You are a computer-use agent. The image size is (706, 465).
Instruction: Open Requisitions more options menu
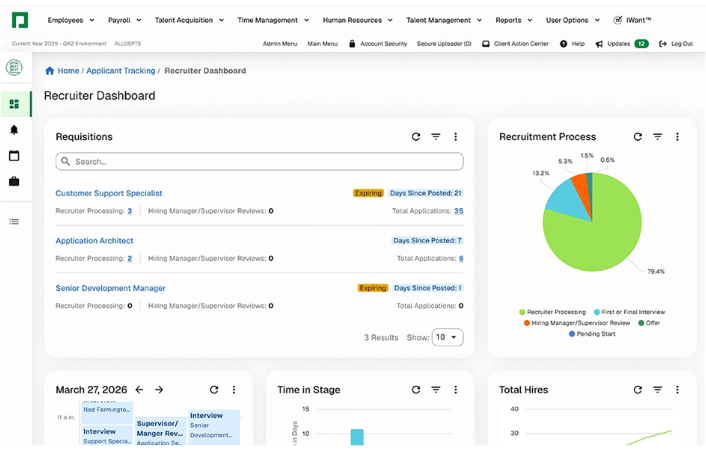click(456, 136)
